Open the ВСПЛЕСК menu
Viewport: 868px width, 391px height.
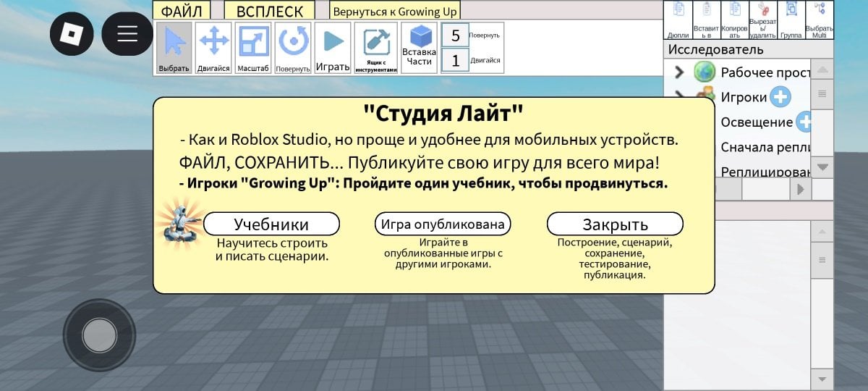(x=270, y=11)
